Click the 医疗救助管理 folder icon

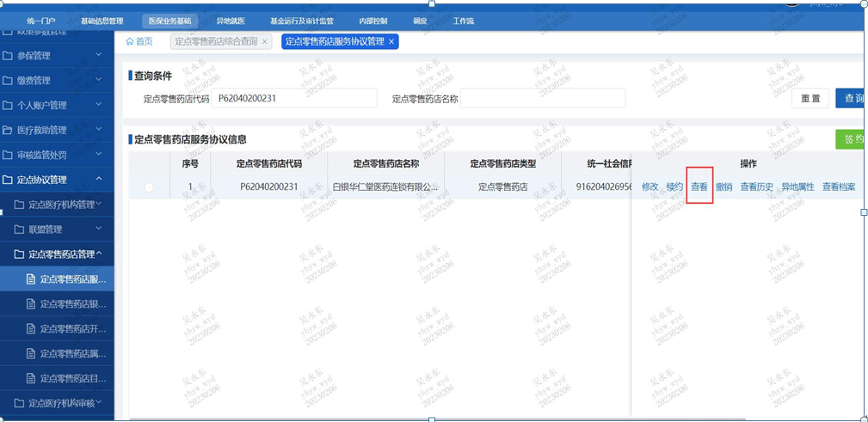pyautogui.click(x=8, y=131)
